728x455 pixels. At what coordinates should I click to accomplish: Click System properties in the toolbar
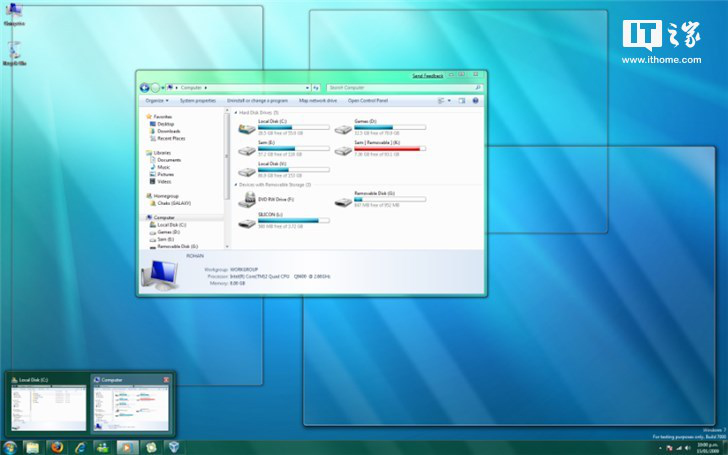pyautogui.click(x=198, y=100)
